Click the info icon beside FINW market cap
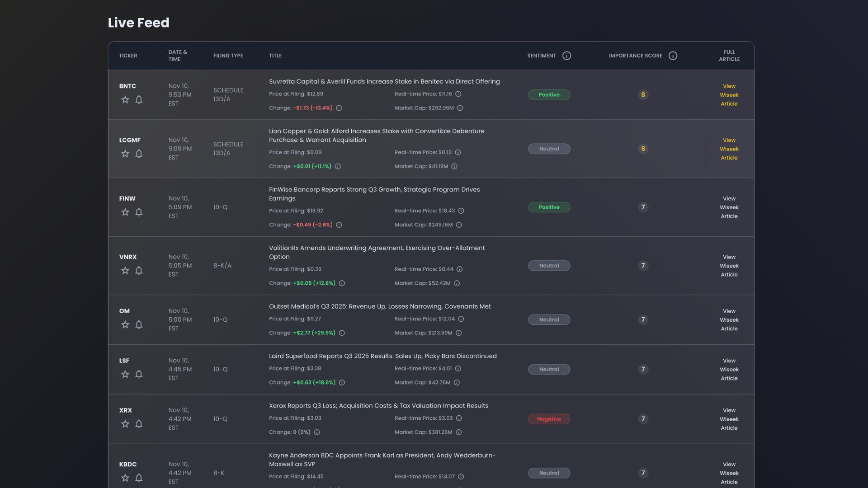The width and height of the screenshot is (868, 488). coord(458,225)
